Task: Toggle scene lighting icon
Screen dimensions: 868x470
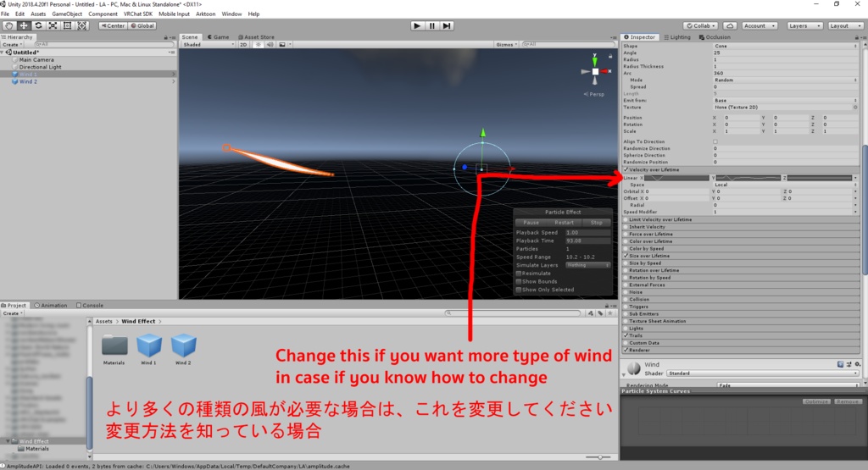Action: point(258,44)
